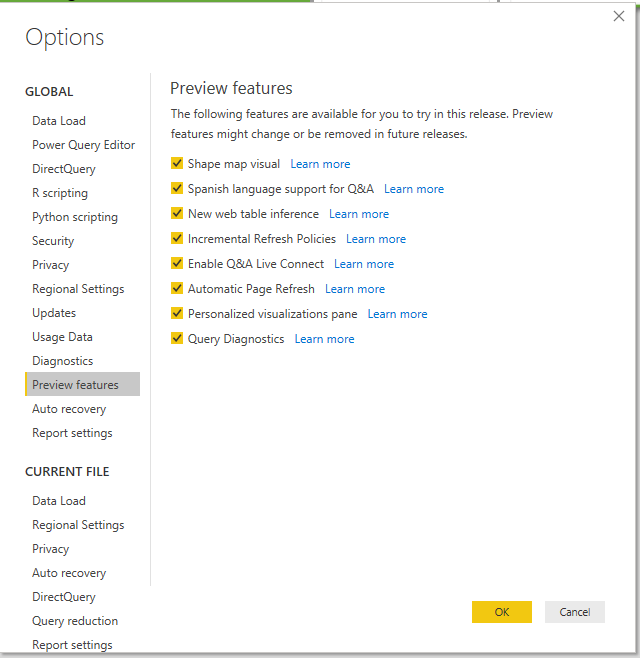This screenshot has width=640, height=658.
Task: Click the Automatic Page Refresh label
Action: point(251,289)
